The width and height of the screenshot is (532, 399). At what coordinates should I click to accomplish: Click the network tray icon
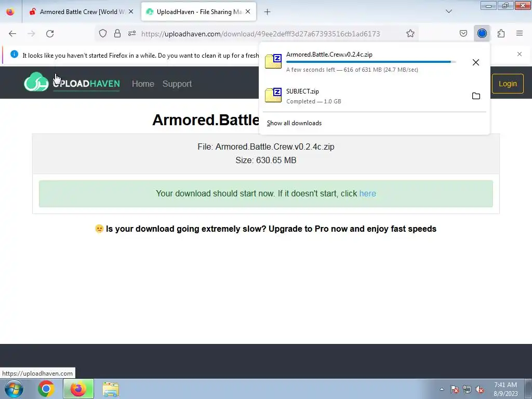[467, 389]
